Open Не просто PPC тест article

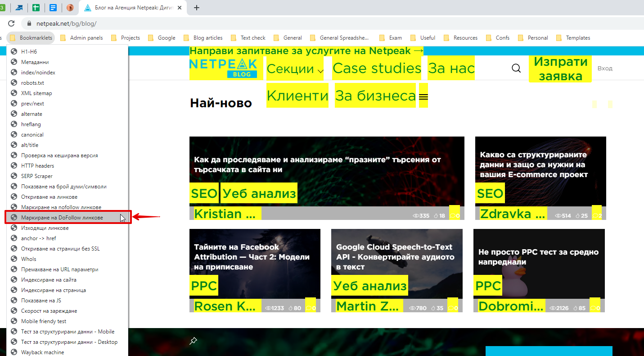538,257
